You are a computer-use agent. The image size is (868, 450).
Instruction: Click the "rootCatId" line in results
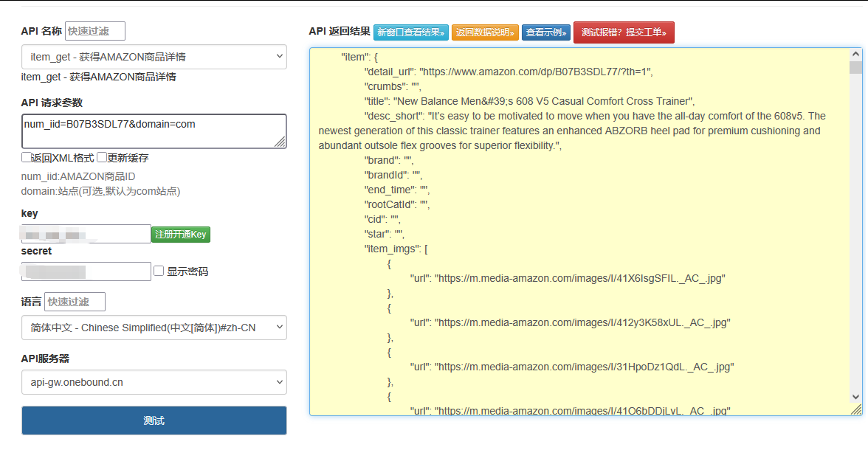pos(397,204)
